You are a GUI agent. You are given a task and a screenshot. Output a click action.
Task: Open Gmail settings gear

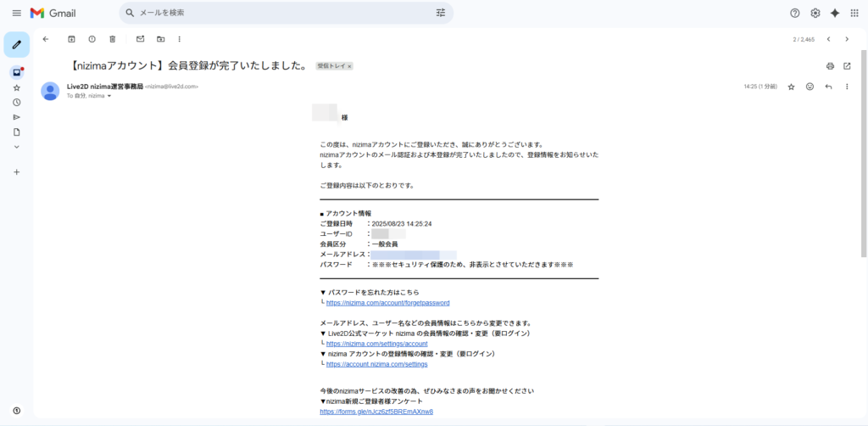(815, 14)
